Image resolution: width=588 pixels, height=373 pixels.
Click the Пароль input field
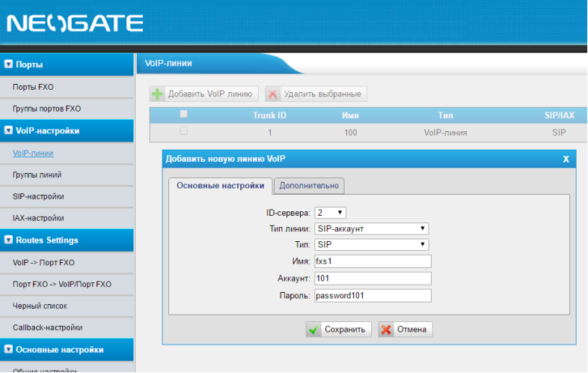coord(373,296)
